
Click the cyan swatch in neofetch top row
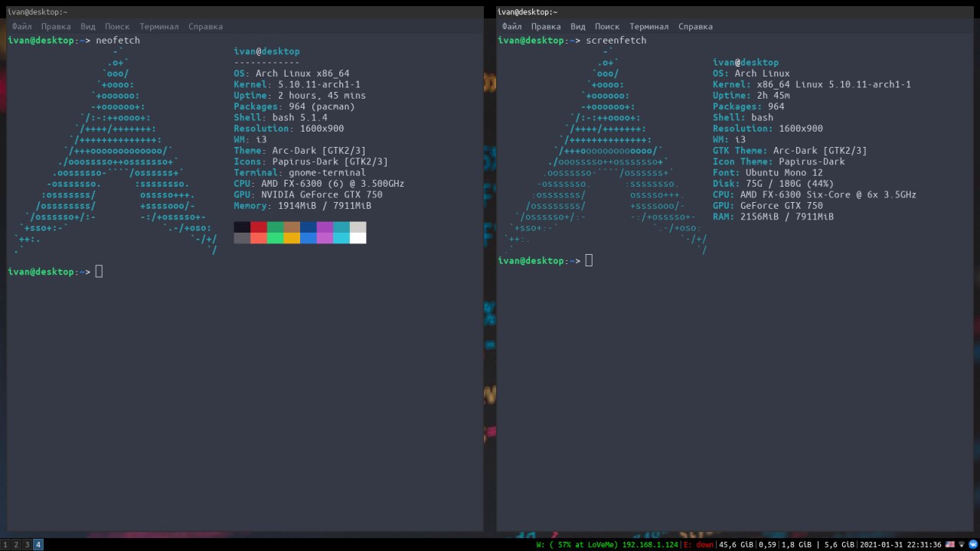(x=341, y=227)
